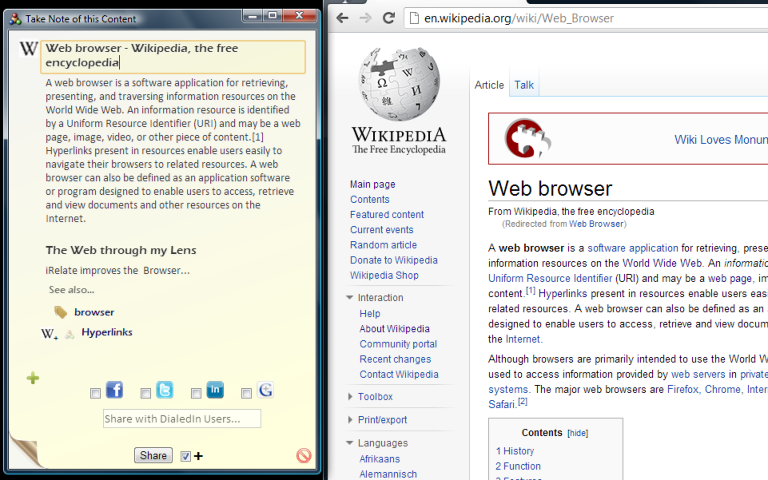This screenshot has height=480, width=768.
Task: Click the browser address bar URL
Action: 519,19
